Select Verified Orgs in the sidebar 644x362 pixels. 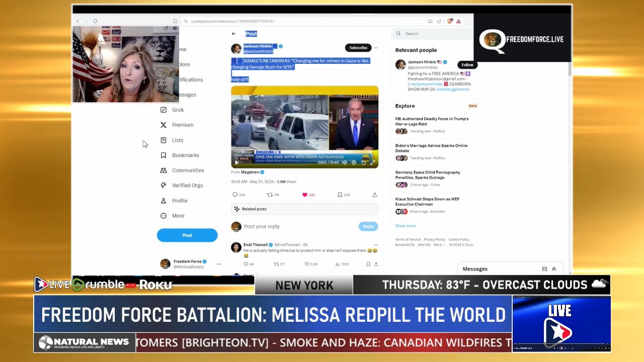click(x=187, y=186)
